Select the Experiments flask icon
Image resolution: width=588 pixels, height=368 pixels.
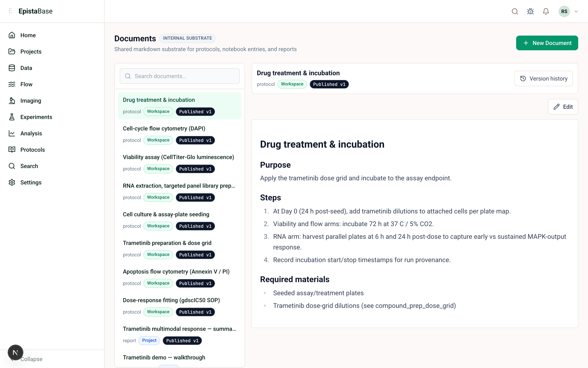(x=12, y=117)
